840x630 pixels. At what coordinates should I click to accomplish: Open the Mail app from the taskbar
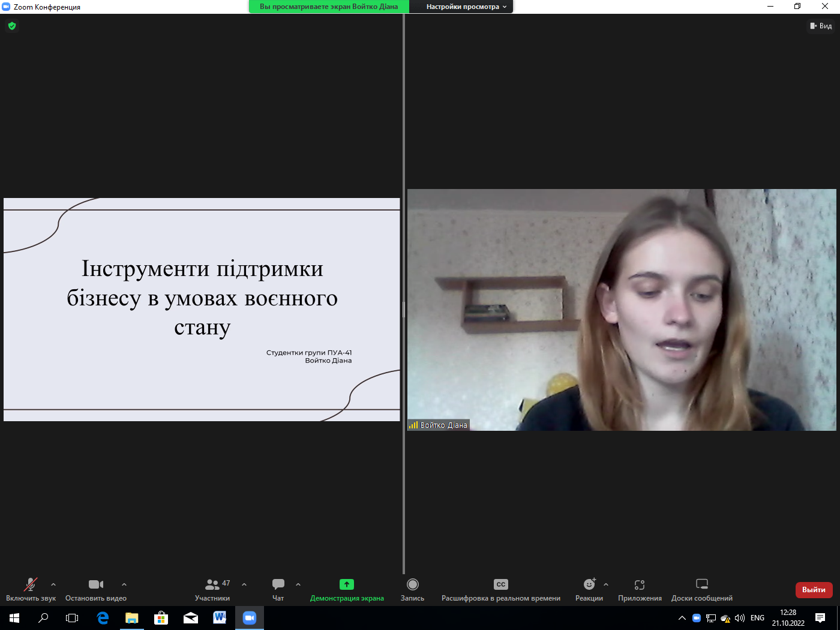[x=191, y=618]
